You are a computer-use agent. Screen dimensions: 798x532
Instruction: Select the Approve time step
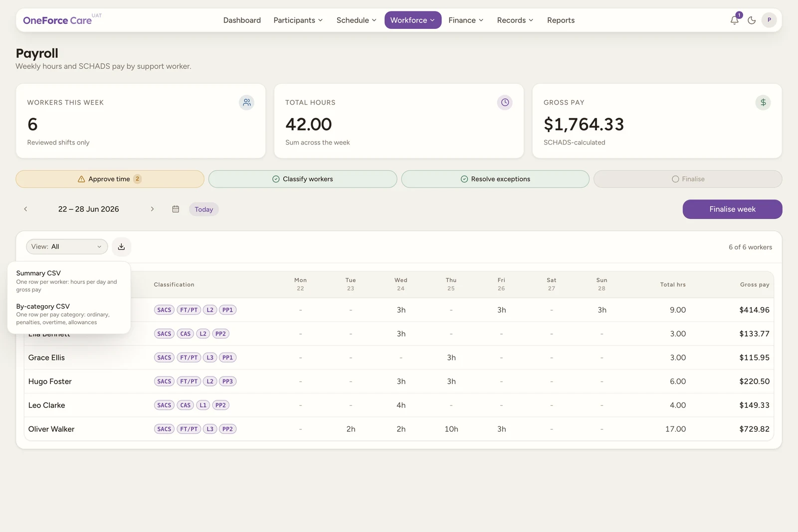pos(110,179)
